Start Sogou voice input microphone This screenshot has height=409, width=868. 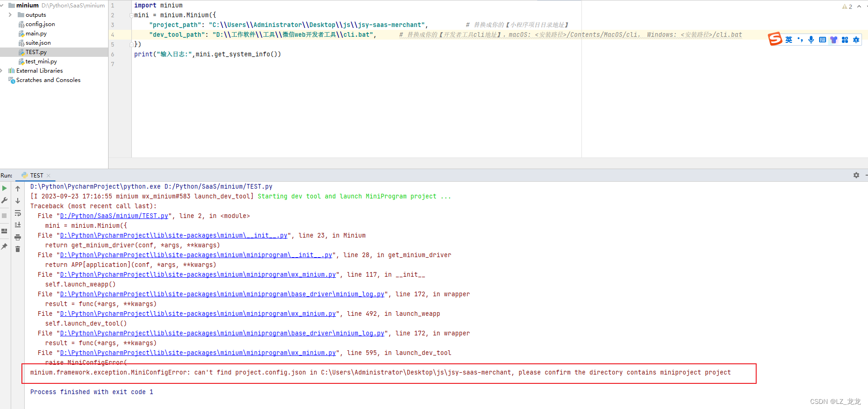(x=811, y=40)
